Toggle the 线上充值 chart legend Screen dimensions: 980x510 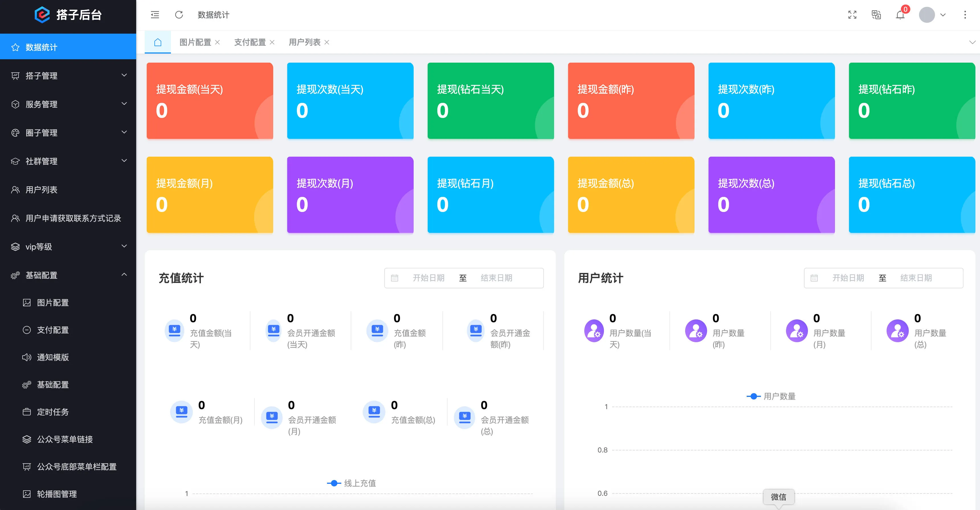coord(352,483)
